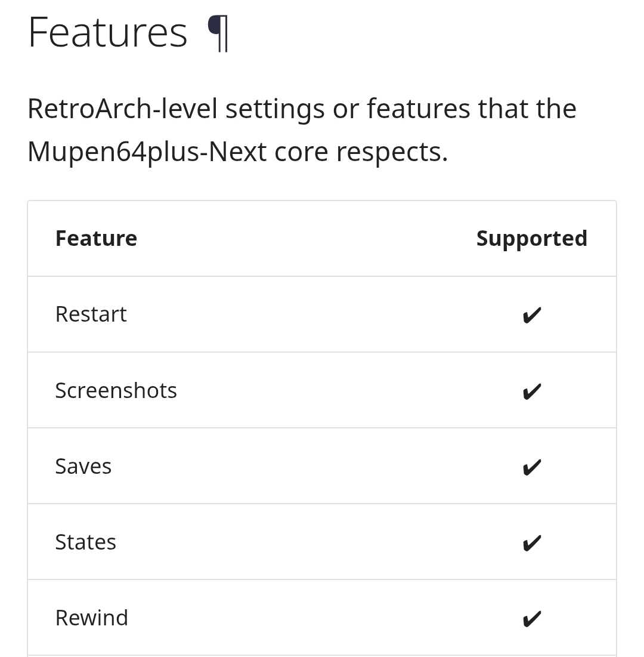The width and height of the screenshot is (644, 657).
Task: Click the phrase 'features that the'
Action: (471, 109)
